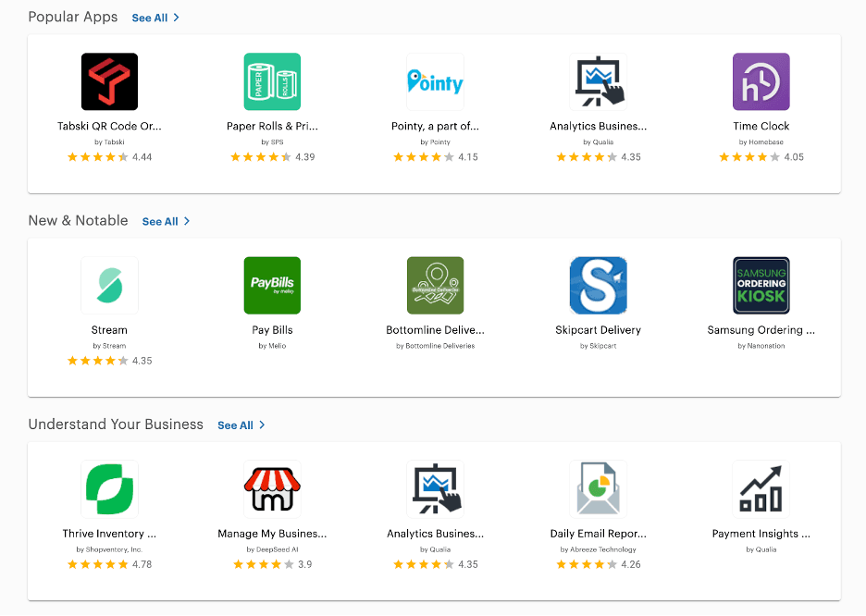866x616 pixels.
Task: Open the Pointy app logo
Action: (435, 81)
